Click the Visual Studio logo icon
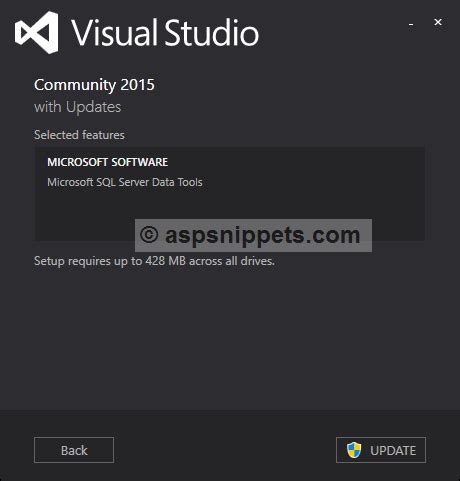 (37, 32)
